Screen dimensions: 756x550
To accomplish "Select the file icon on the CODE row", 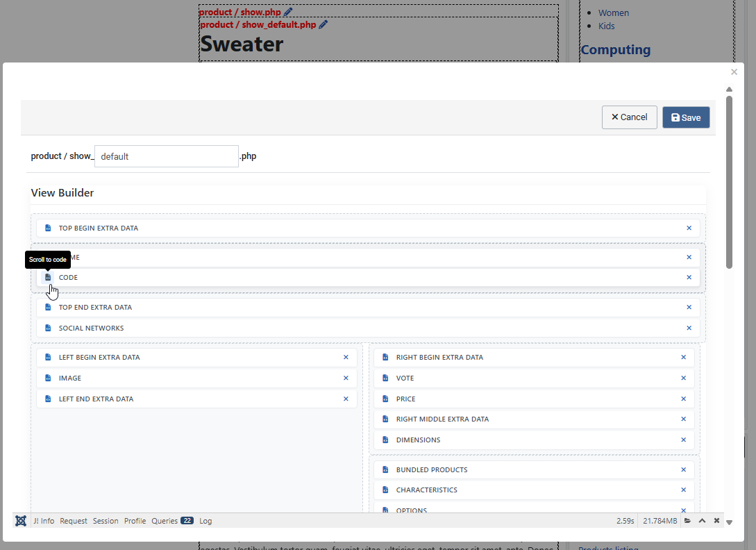I will [x=47, y=277].
